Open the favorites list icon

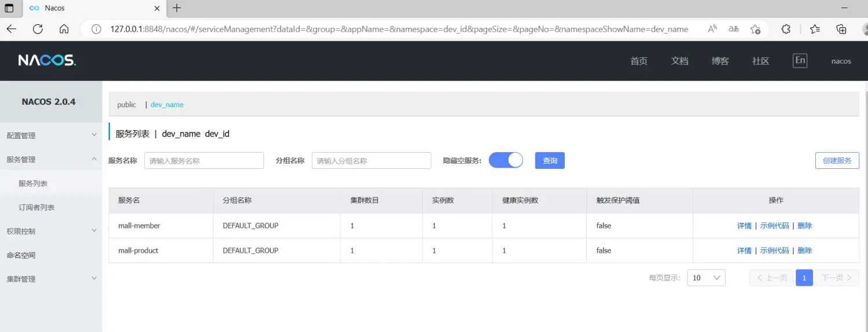[x=815, y=29]
